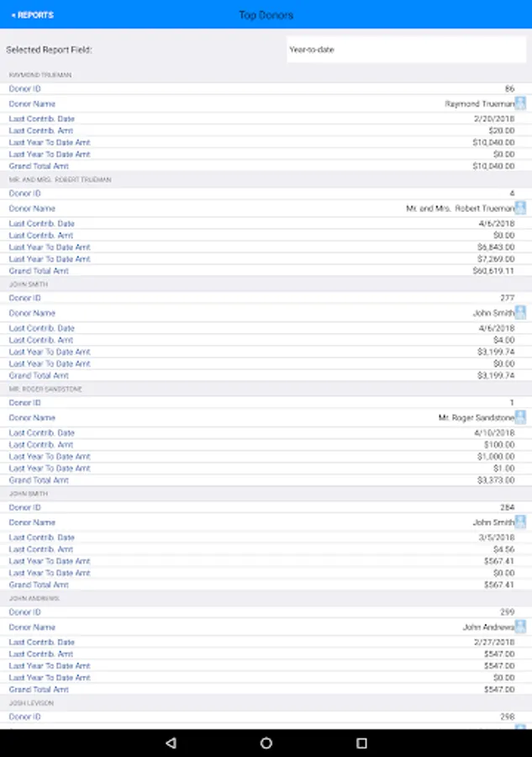Select the Top Donors title
The height and width of the screenshot is (757, 532).
[266, 15]
